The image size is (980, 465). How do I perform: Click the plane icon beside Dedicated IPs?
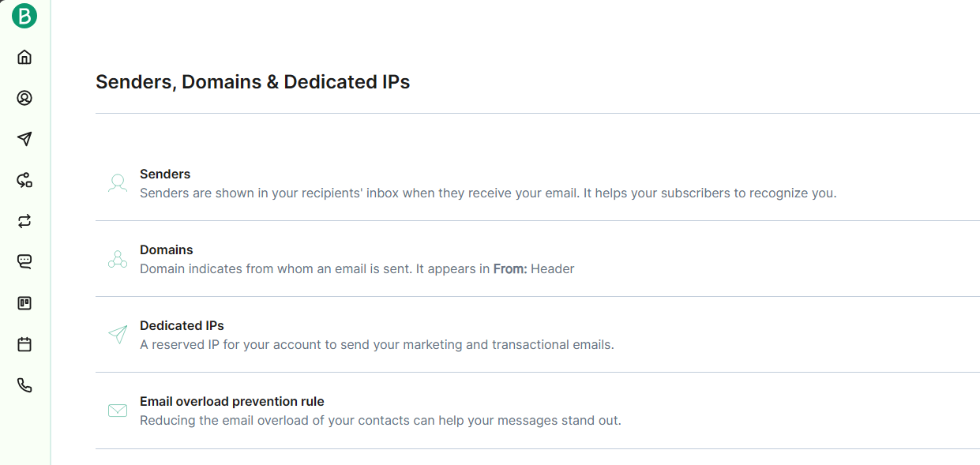coord(118,335)
